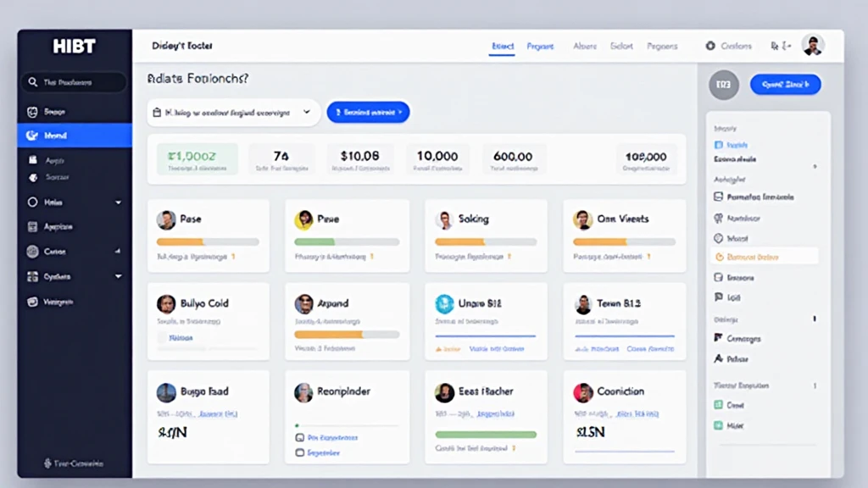Click the icon of the orange highlighted right-panel item

719,257
